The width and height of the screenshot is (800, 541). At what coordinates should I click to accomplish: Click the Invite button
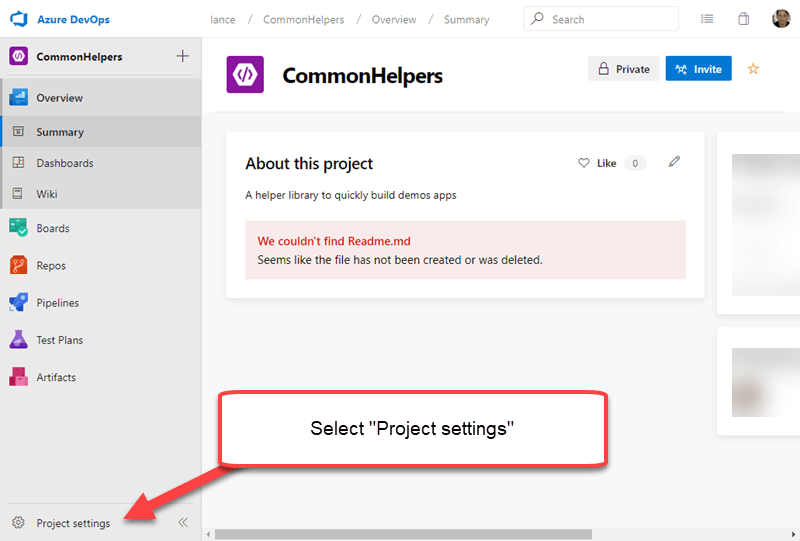(x=698, y=69)
